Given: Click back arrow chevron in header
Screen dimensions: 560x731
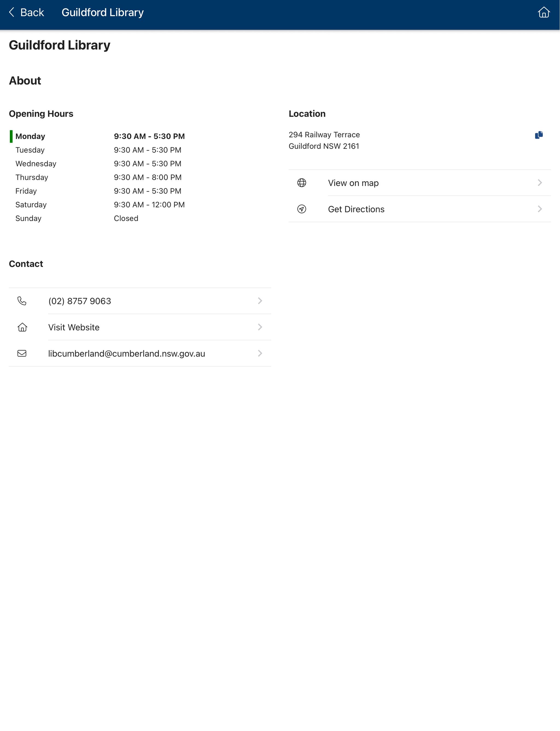Looking at the screenshot, I should pos(12,12).
